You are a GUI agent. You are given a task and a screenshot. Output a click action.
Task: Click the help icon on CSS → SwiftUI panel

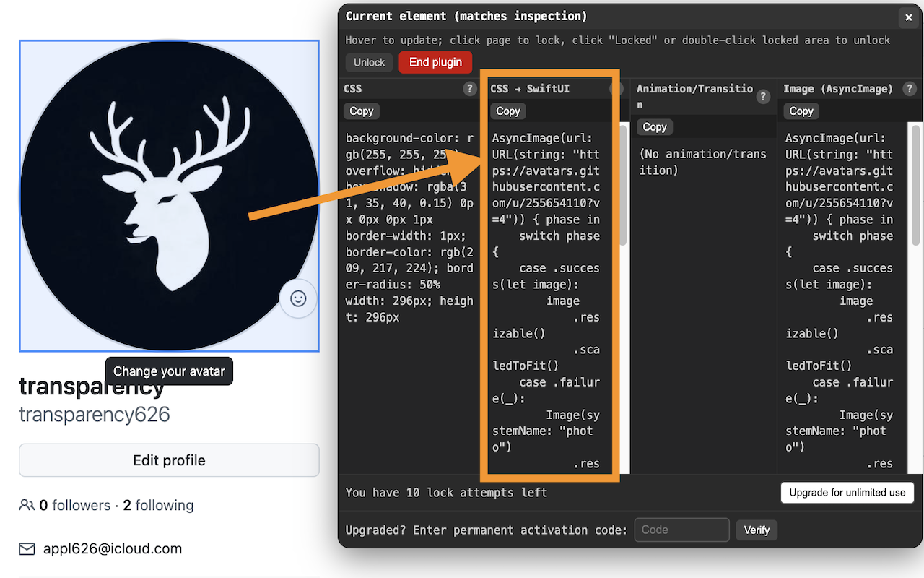click(617, 88)
